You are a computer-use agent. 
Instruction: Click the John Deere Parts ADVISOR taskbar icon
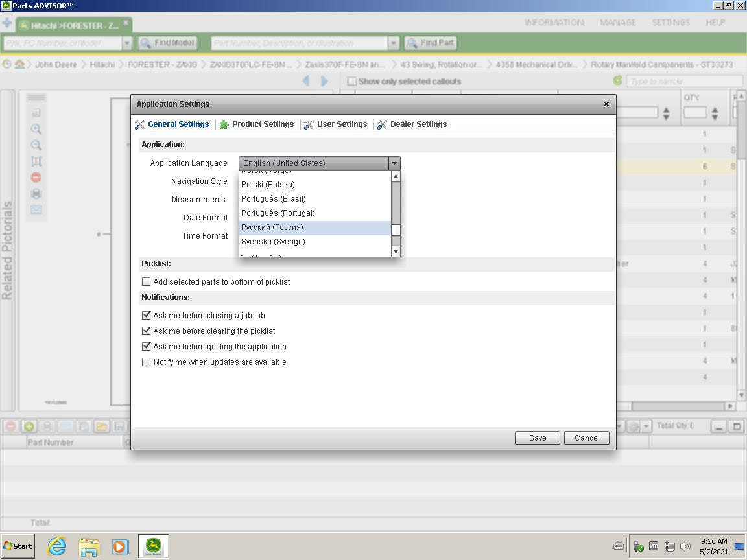[x=153, y=546]
